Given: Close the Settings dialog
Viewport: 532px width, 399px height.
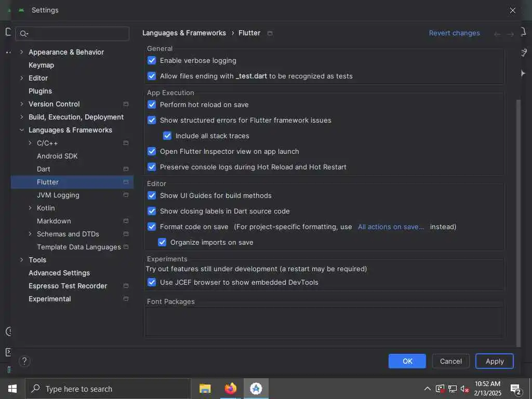Looking at the screenshot, I should click(x=512, y=10).
